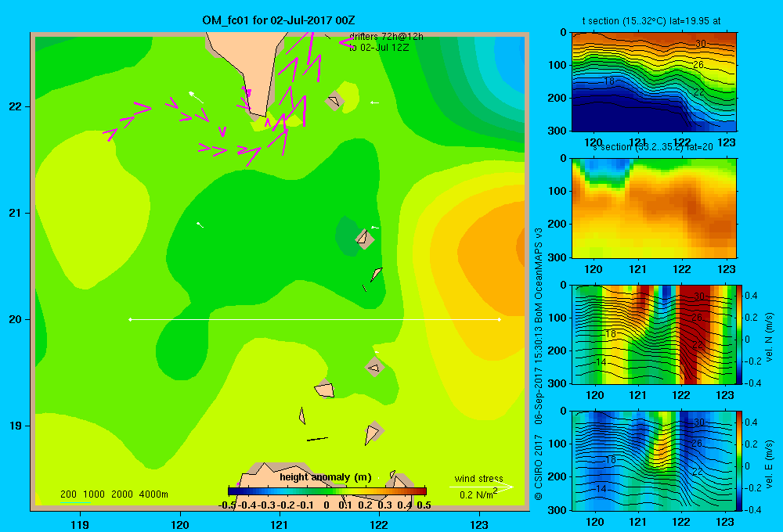Screen dimensions: 783x532
Task: Click the 'to 02-Jul 12Z' text
Action: click(378, 48)
